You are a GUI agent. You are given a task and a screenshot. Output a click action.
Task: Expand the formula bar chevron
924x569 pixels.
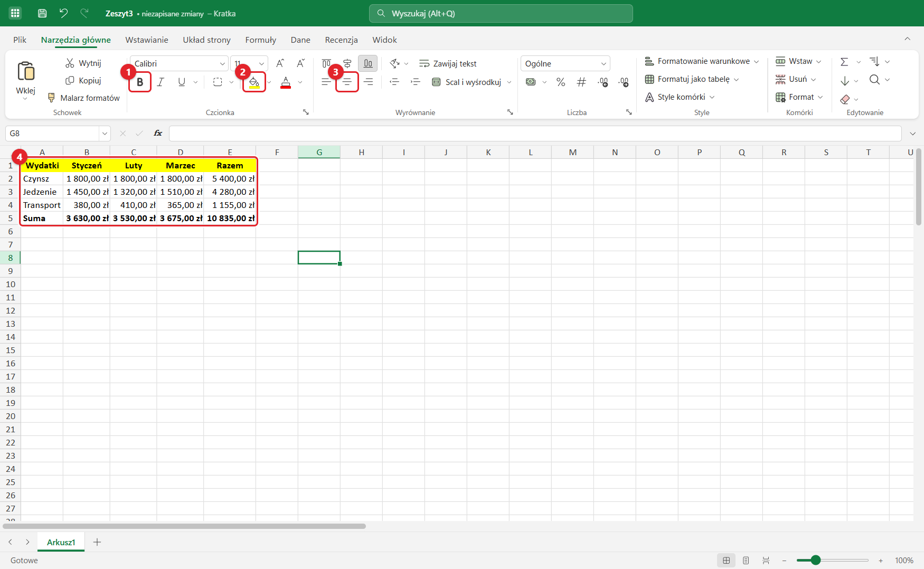point(913,134)
